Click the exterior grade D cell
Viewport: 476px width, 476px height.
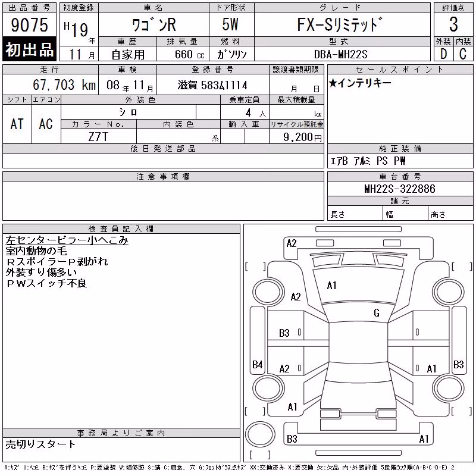pos(443,54)
